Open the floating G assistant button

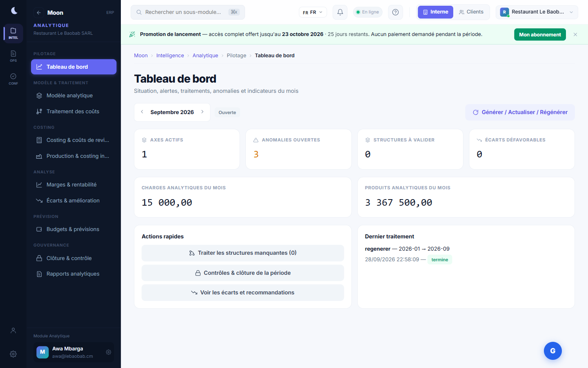click(x=553, y=351)
